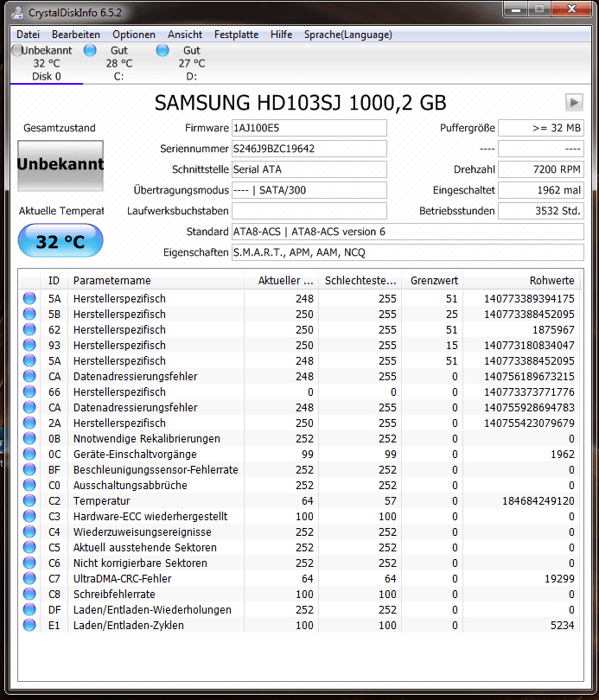599x700 pixels.
Task: Click status icon of Geräte-Einschaltvorgänge row
Action: coord(29,454)
